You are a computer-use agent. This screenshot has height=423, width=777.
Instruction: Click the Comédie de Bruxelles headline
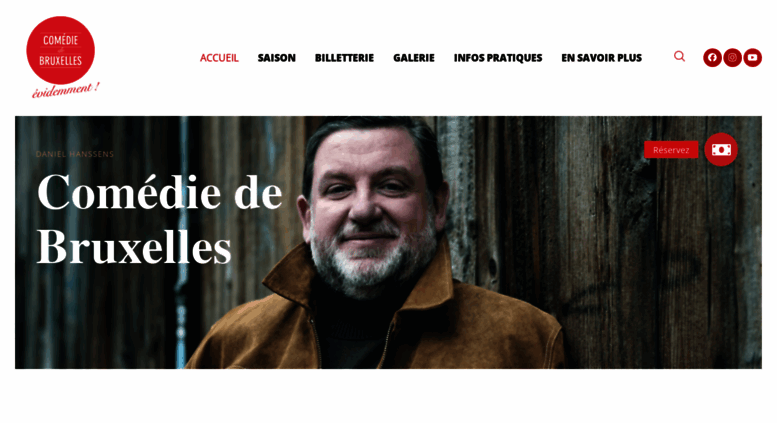[x=160, y=219]
